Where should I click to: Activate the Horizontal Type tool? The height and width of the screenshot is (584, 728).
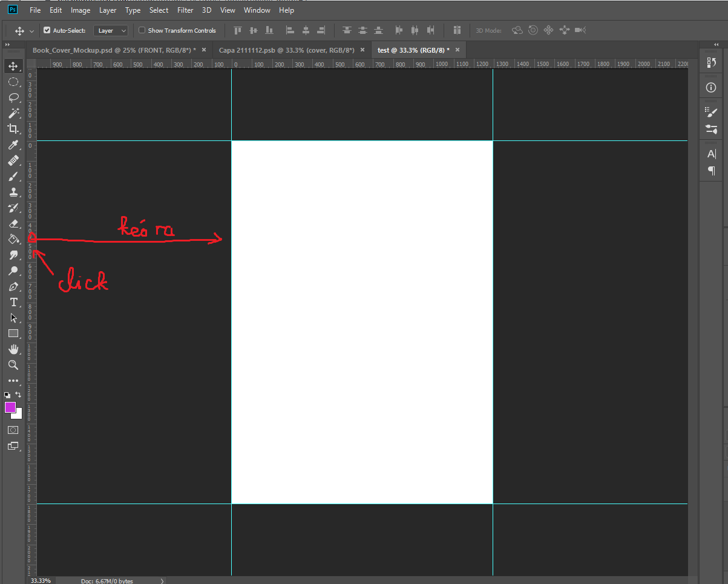pyautogui.click(x=13, y=302)
